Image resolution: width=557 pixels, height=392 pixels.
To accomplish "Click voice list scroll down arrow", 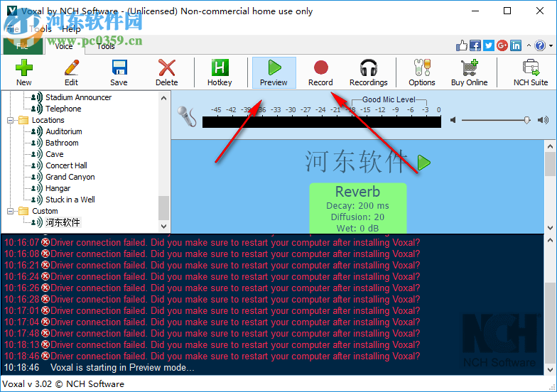I will coord(163,226).
